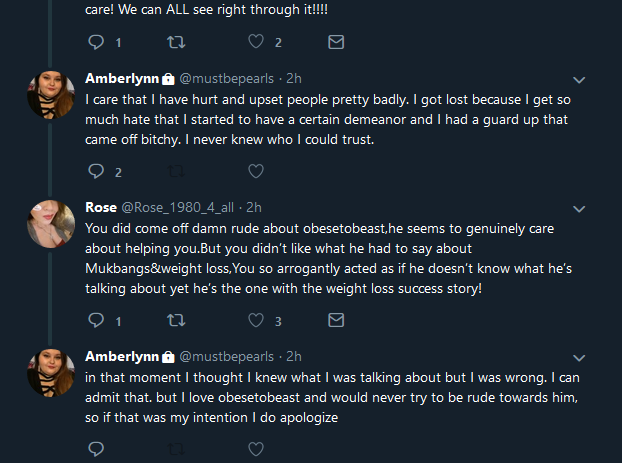Image resolution: width=622 pixels, height=463 pixels.
Task: Expand options menu on Amberlynn's first tweet
Action: tap(579, 80)
